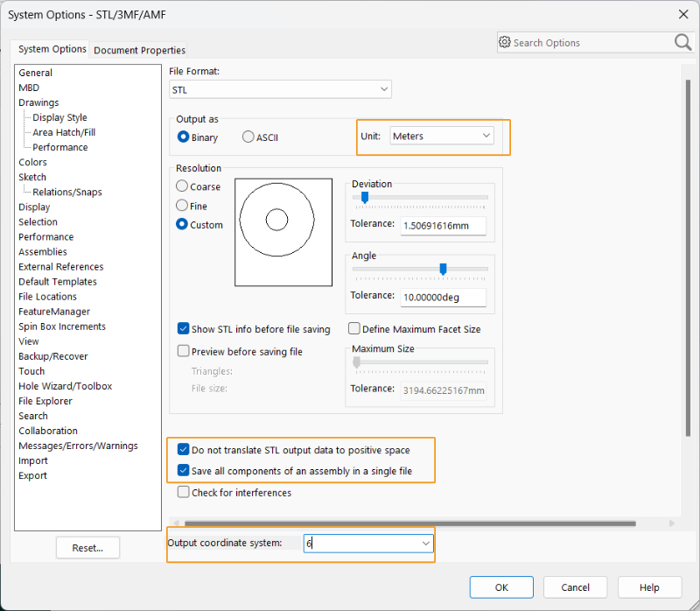Uncheck Show STL info before file saving
The height and width of the screenshot is (611, 700).
[184, 329]
